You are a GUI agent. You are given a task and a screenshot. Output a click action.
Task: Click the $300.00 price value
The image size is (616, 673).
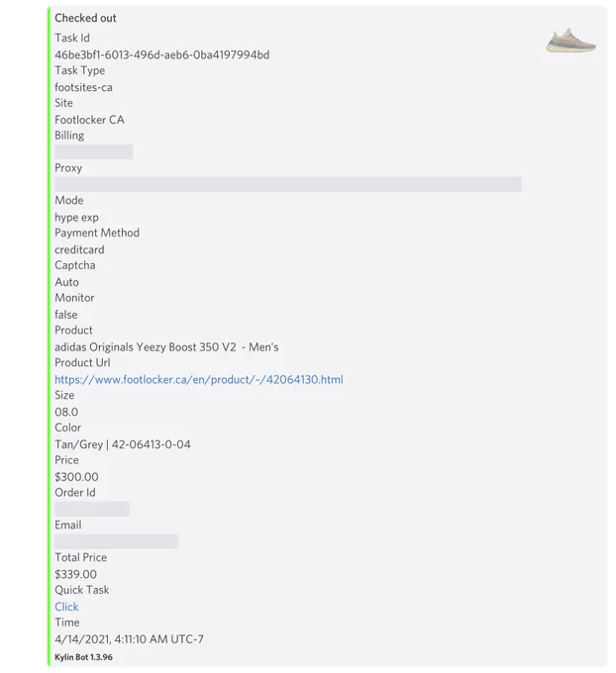(76, 477)
